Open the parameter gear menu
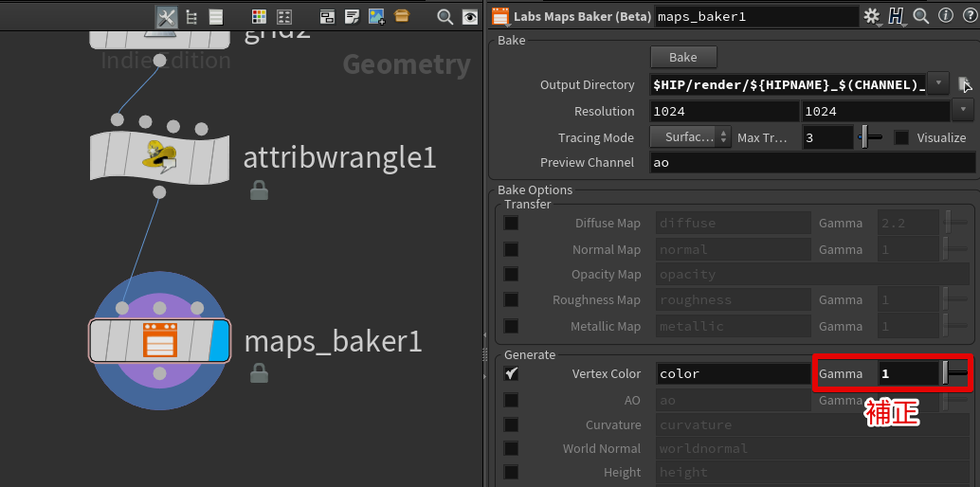Image resolution: width=980 pixels, height=487 pixels. [871, 15]
